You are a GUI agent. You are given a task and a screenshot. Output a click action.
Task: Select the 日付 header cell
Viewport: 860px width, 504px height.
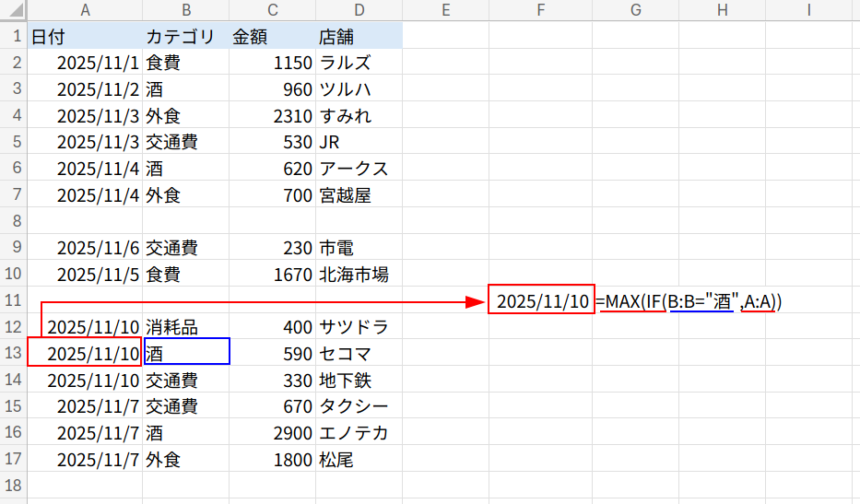[x=85, y=37]
